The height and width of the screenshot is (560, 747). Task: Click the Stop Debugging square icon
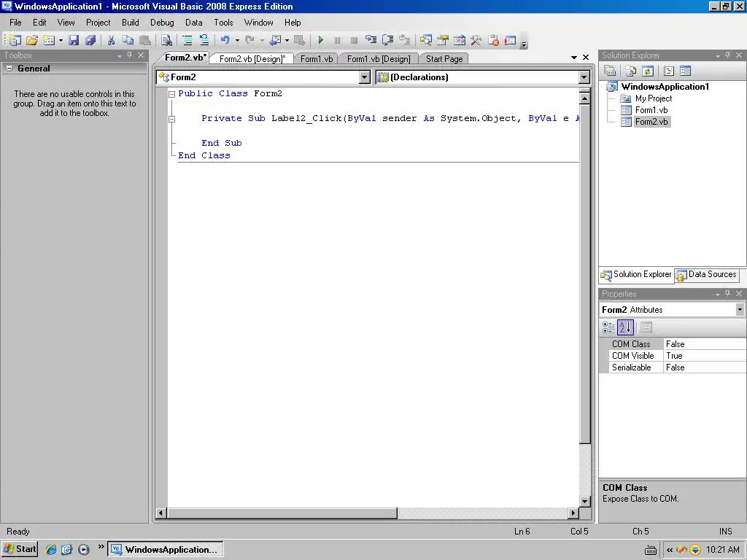(x=354, y=41)
